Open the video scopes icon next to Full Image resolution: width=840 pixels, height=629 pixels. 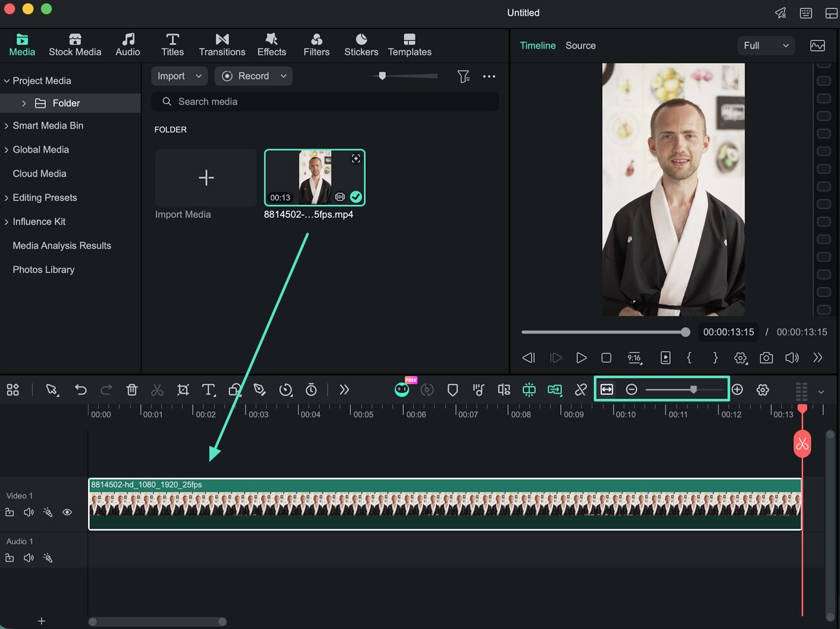tap(817, 46)
